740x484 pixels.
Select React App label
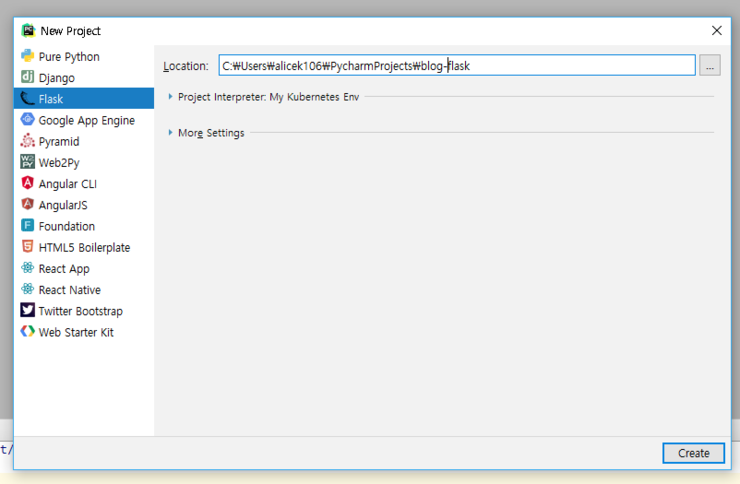coord(64,269)
